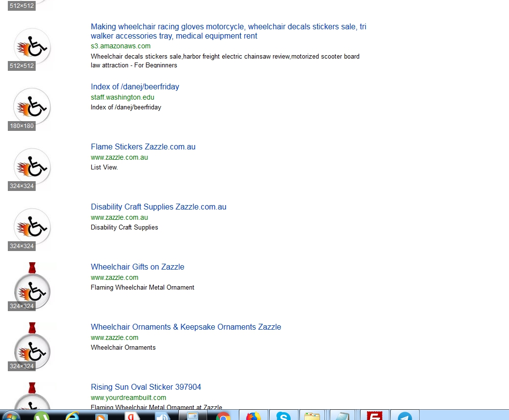Open Telegram from the taskbar
The height and width of the screenshot is (420, 509).
click(x=405, y=416)
